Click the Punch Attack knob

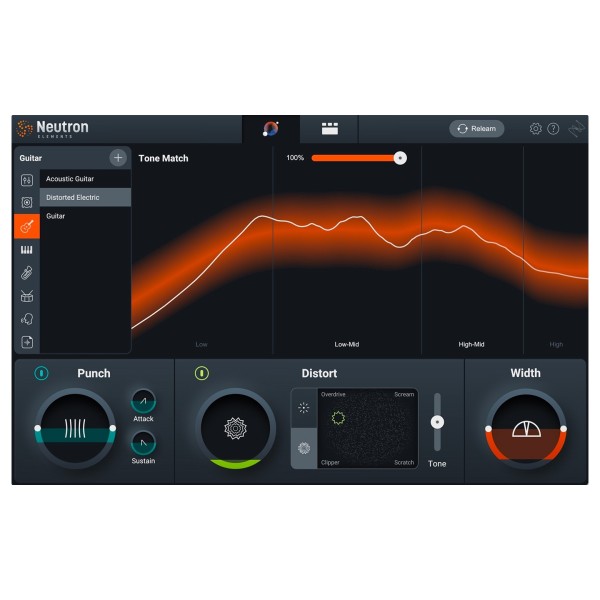[x=143, y=401]
